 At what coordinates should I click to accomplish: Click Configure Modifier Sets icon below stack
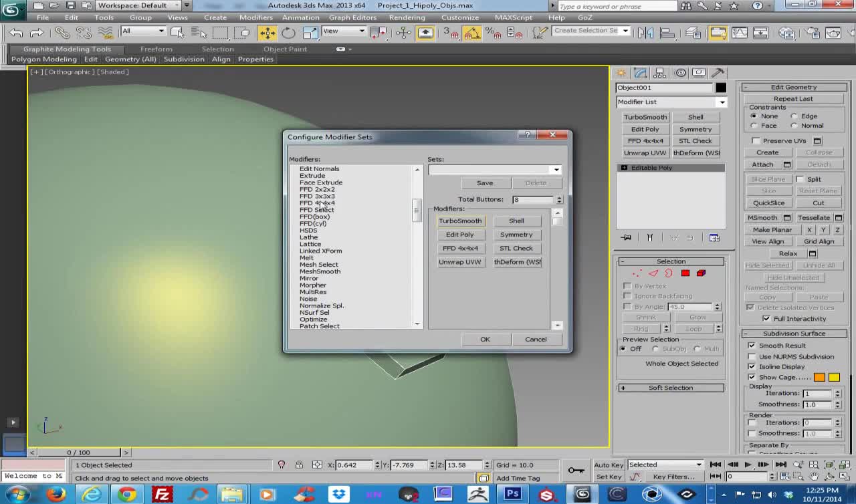point(714,238)
